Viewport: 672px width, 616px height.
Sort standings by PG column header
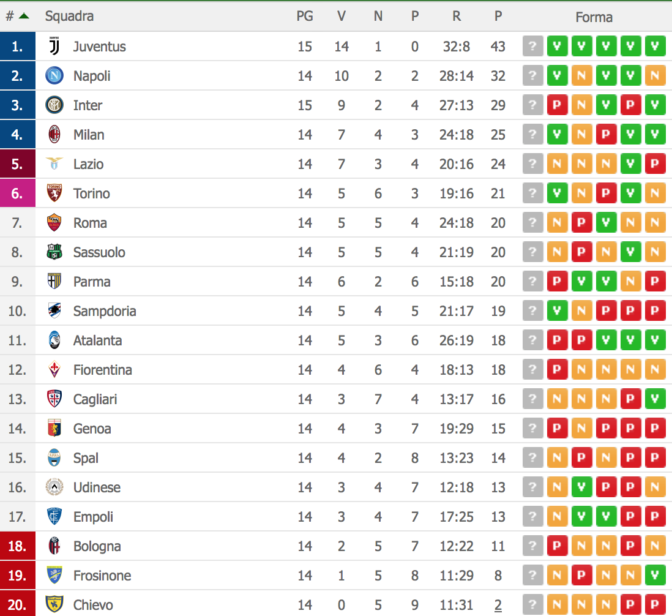click(305, 17)
